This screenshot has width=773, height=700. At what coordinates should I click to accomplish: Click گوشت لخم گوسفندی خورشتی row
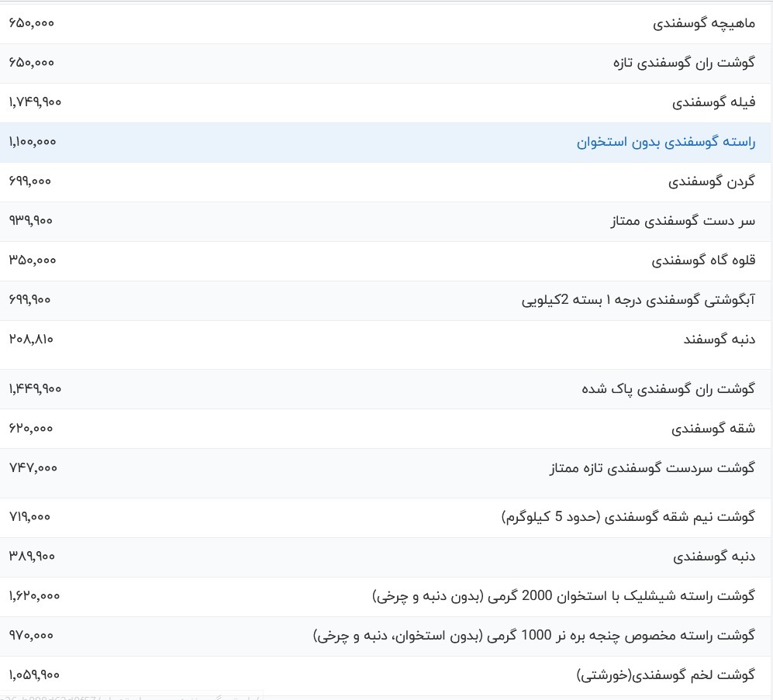tap(388, 674)
